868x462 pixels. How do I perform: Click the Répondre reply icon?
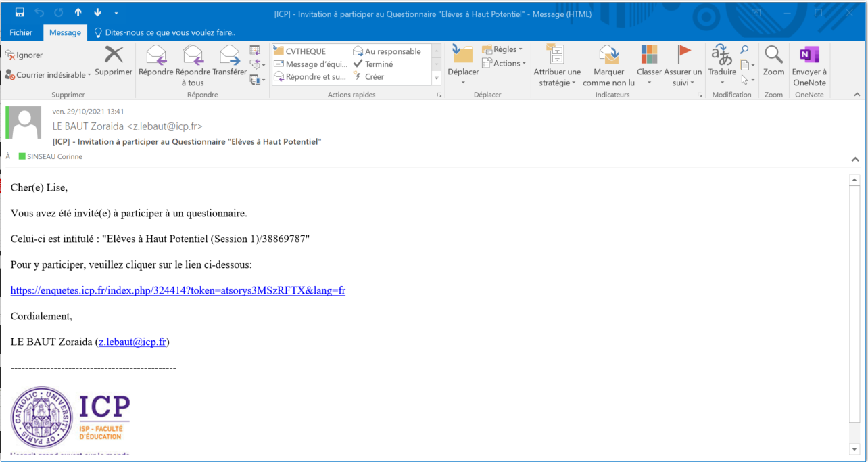(x=156, y=55)
